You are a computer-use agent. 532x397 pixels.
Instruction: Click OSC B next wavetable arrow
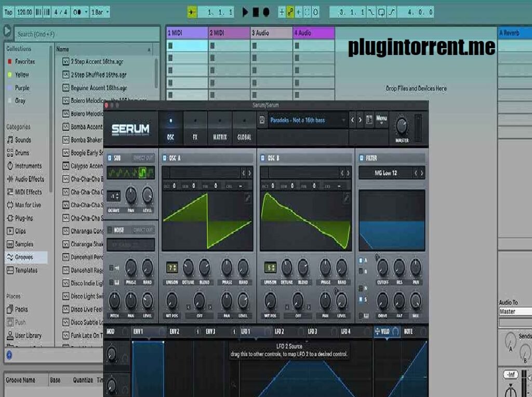pyautogui.click(x=348, y=173)
